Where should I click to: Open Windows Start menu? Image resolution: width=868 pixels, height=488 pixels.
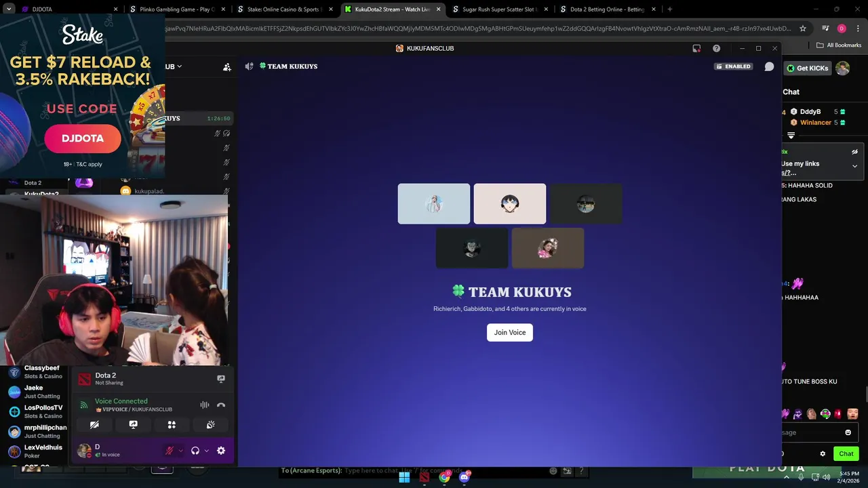[x=404, y=477]
